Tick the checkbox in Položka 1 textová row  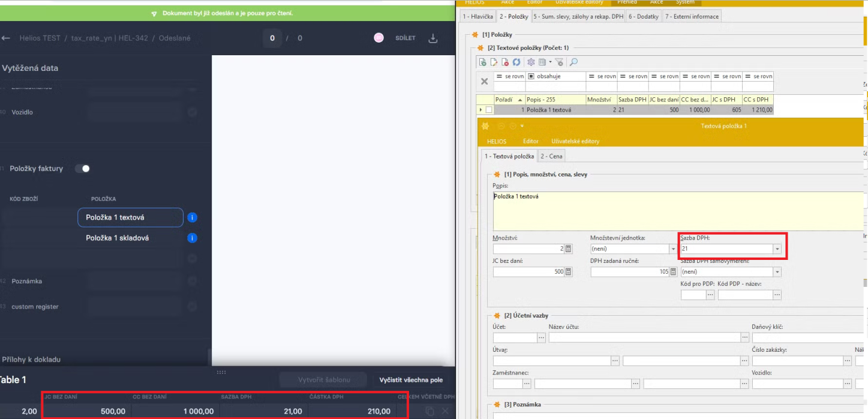click(489, 110)
